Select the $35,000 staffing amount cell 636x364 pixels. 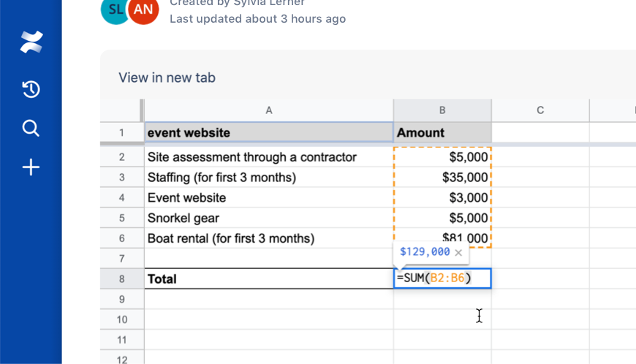(x=442, y=177)
